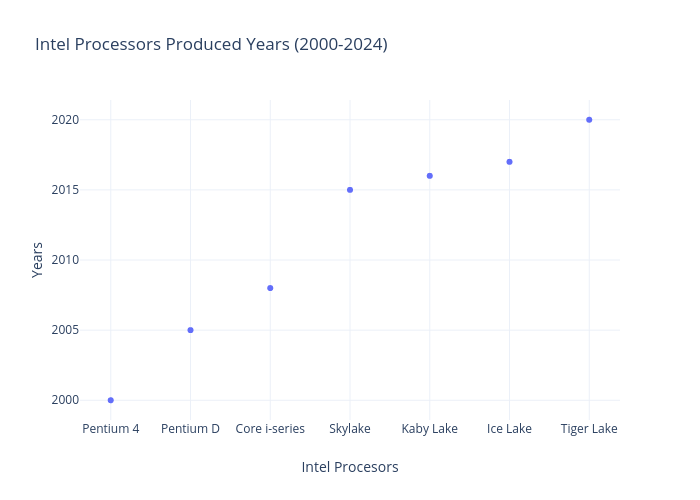Click the Pentium D data point
Viewport: 700px width, 500px height.
tap(190, 330)
